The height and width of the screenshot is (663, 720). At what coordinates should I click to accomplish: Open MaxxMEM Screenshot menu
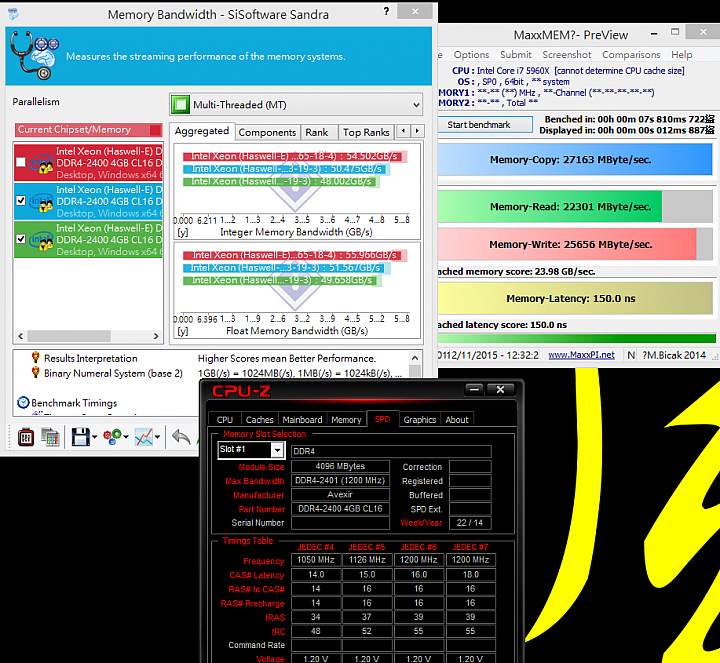[x=567, y=55]
